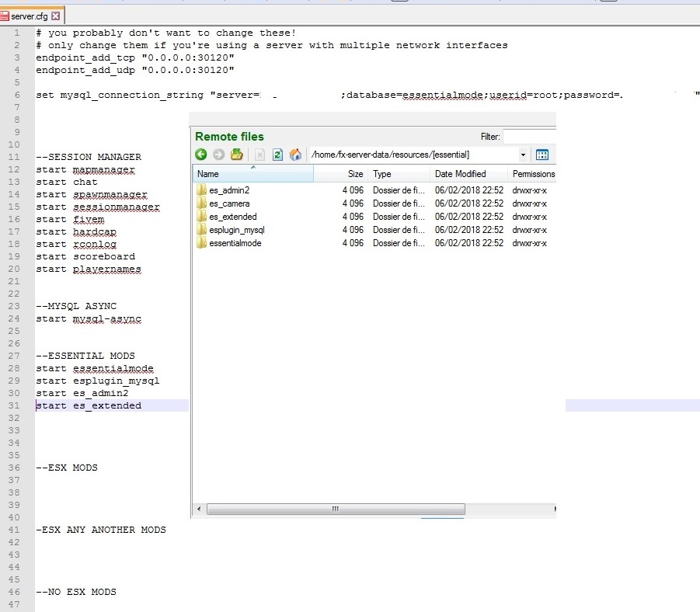Image resolution: width=700 pixels, height=612 pixels.
Task: Select the es_admin2 folder
Action: pyautogui.click(x=229, y=190)
